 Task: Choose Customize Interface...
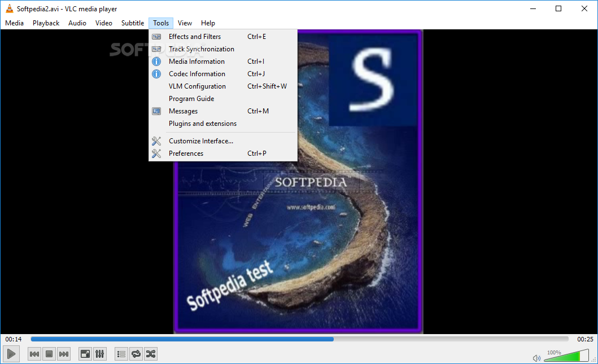click(222, 141)
